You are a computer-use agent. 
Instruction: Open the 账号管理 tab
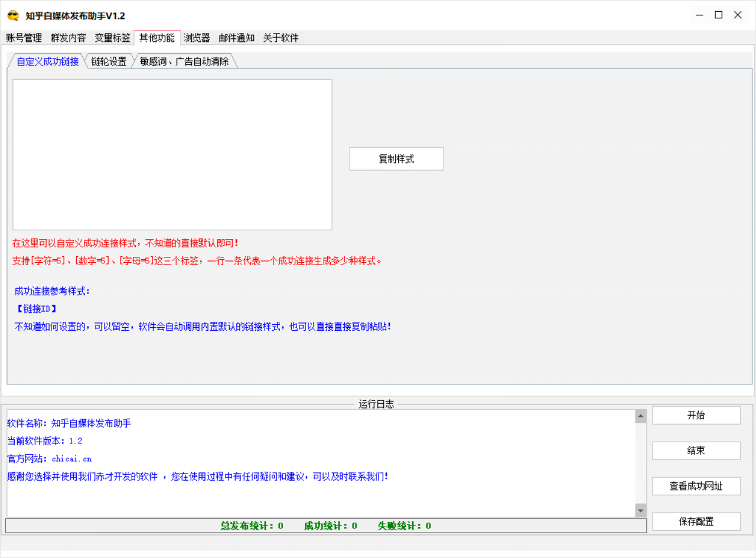click(24, 38)
